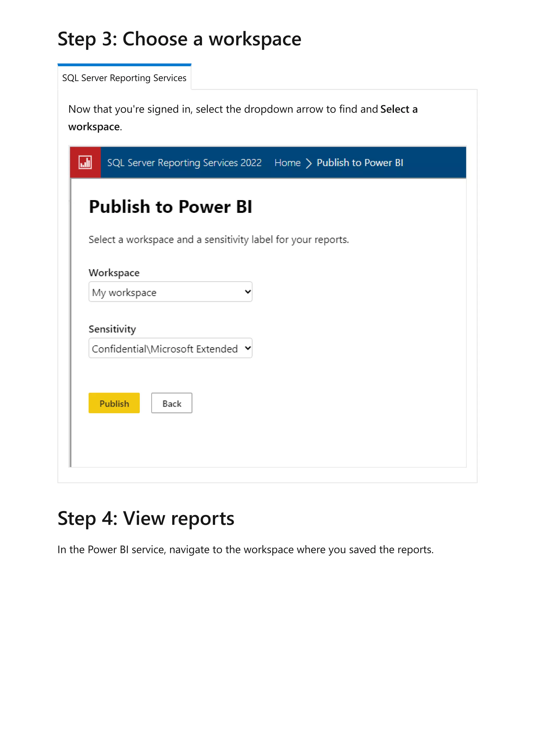Click the 'In the Power BI service, navigate' paragraph
This screenshot has height=756, width=534.
245,550
